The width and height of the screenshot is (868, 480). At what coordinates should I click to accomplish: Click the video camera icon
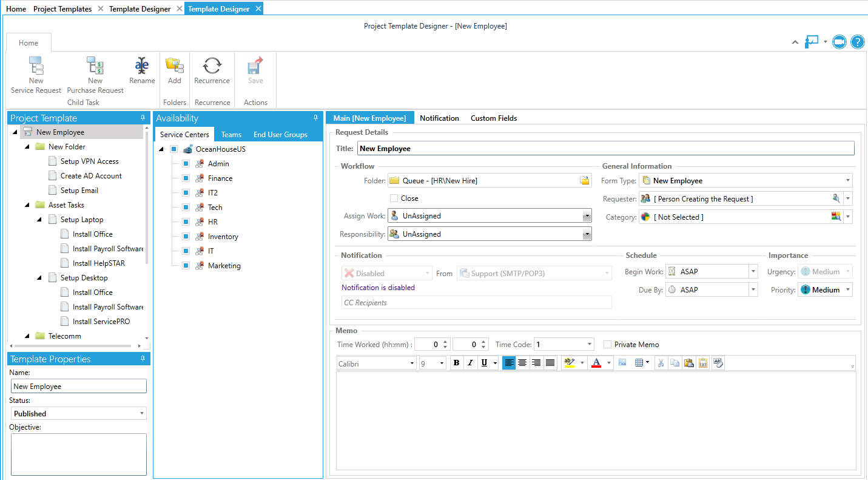[x=839, y=42]
